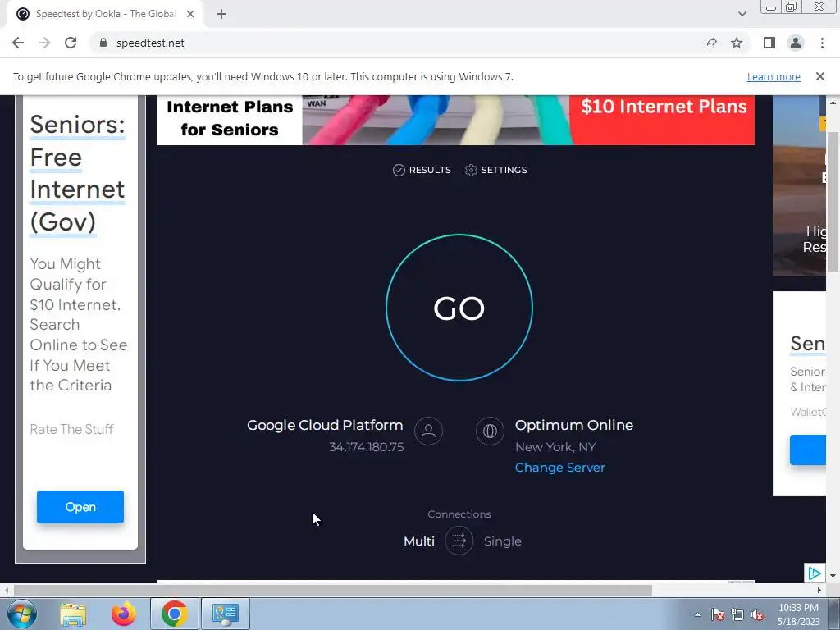Click the AdChoices icon bottom right
This screenshot has height=630, width=840.
815,573
